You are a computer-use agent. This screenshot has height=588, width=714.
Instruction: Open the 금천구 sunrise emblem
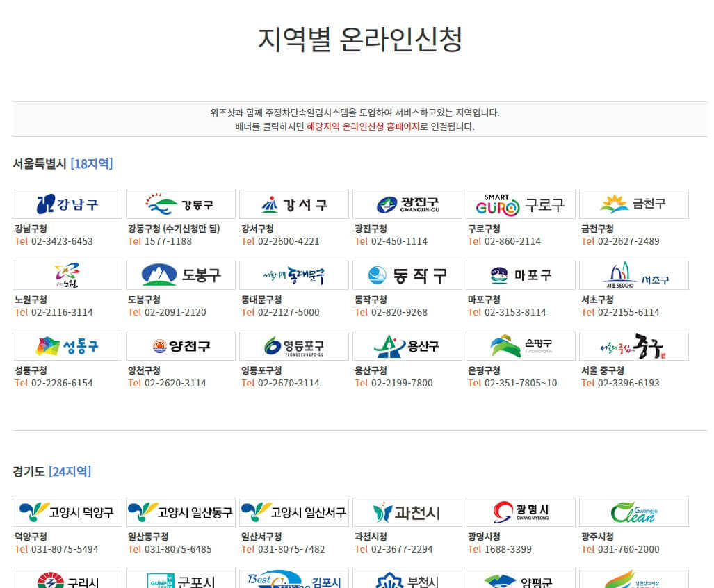(633, 204)
